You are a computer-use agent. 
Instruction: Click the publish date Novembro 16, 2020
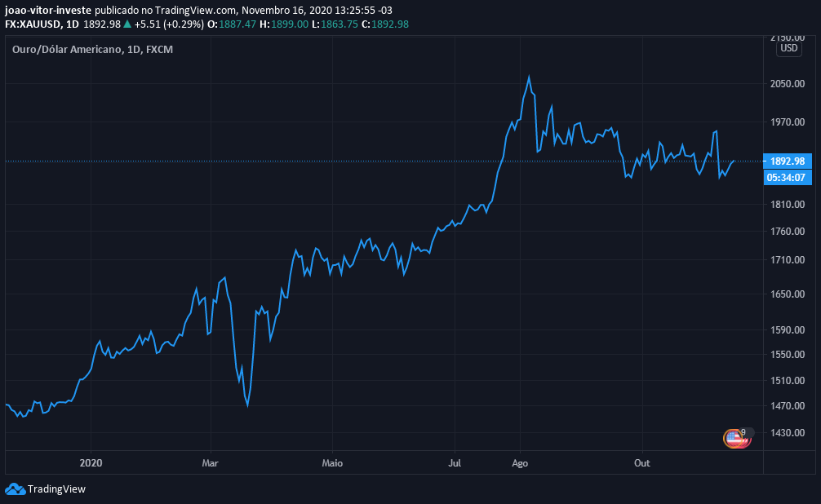[289, 10]
